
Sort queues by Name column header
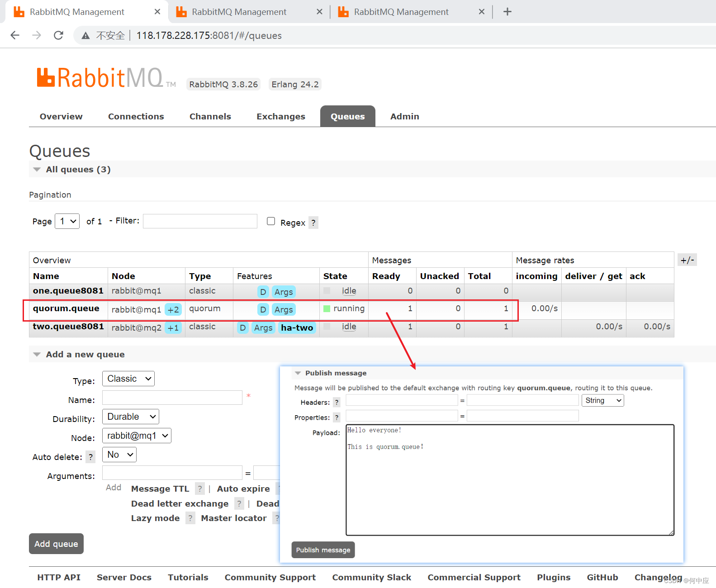click(46, 276)
